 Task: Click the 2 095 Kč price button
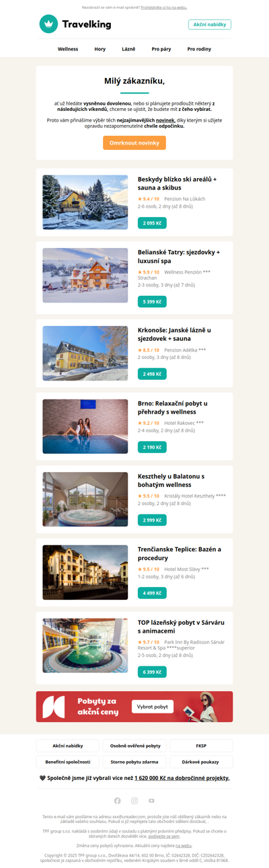coord(152,223)
